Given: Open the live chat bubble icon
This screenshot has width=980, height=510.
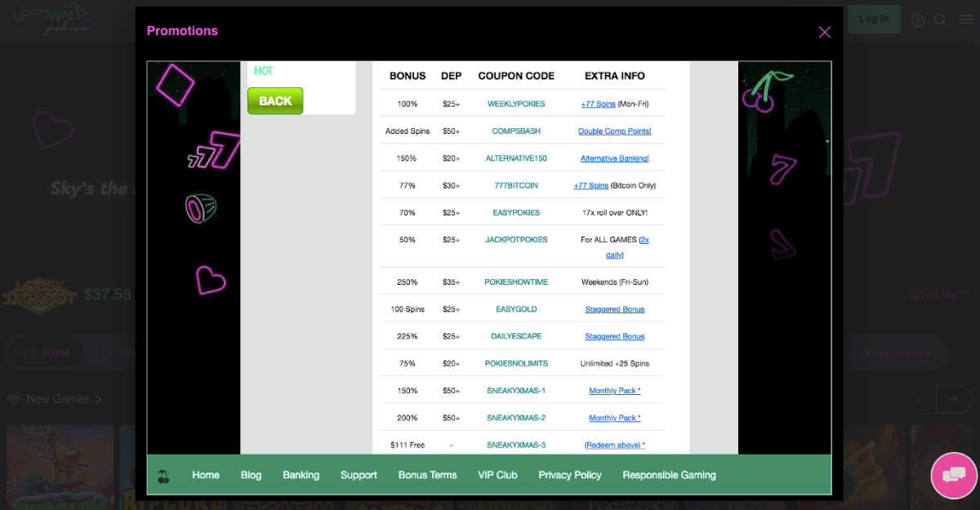Looking at the screenshot, I should tap(953, 475).
